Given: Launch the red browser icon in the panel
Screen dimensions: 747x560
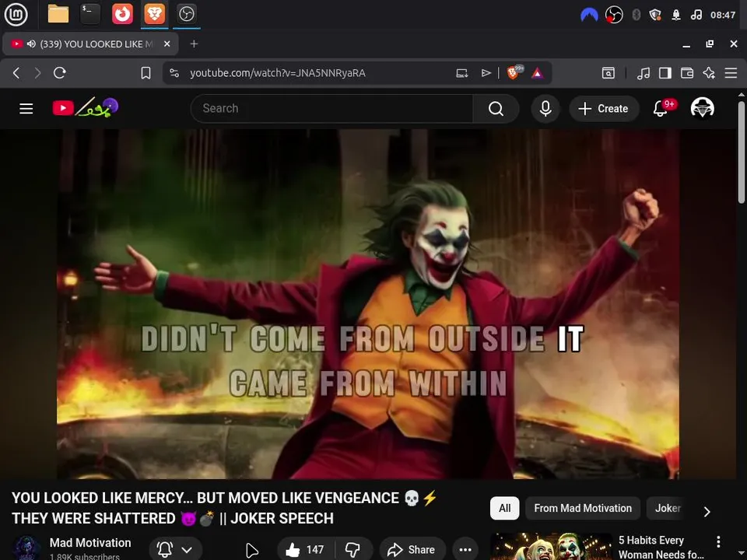Looking at the screenshot, I should tap(122, 14).
